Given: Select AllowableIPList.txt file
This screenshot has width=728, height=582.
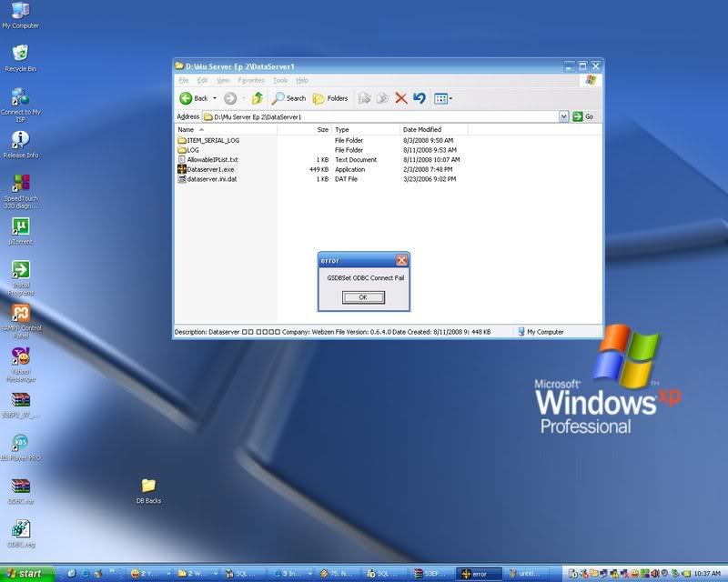Looking at the screenshot, I should (212, 160).
